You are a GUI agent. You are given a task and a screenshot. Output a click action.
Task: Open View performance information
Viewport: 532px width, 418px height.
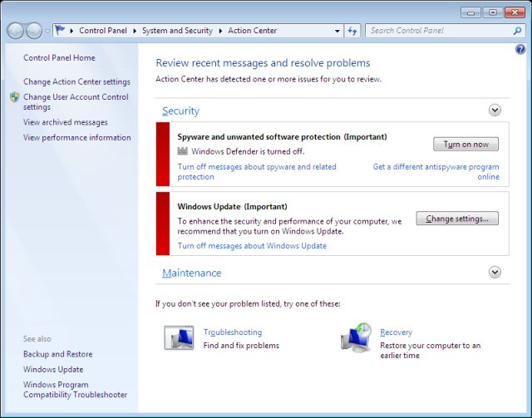[77, 137]
